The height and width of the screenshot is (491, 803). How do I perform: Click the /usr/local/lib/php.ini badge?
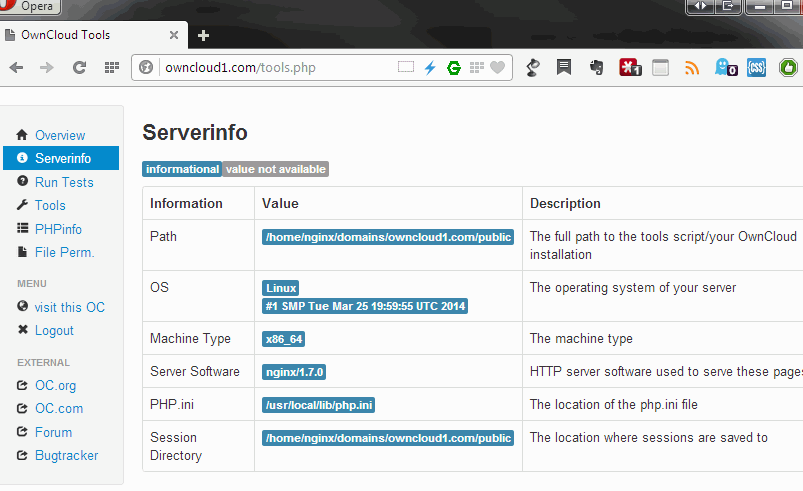(x=319, y=405)
